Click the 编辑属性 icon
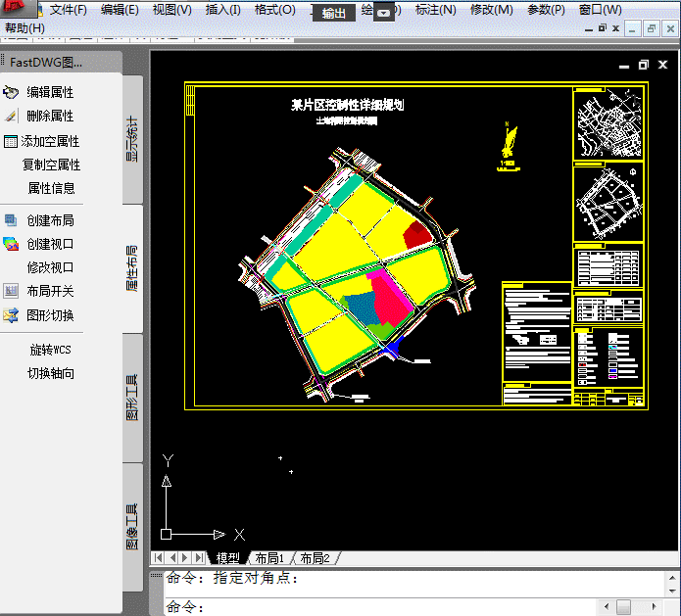 coord(11,92)
